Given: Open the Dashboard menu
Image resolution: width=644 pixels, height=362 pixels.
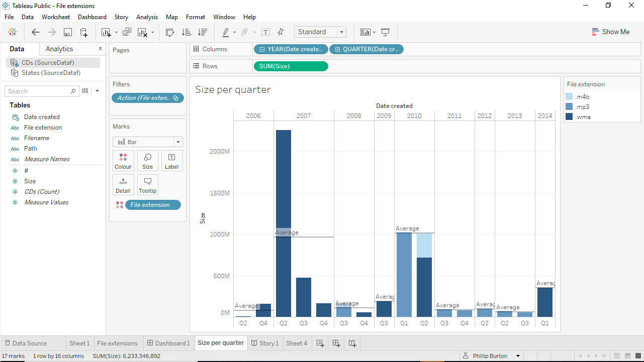Looking at the screenshot, I should 92,17.
